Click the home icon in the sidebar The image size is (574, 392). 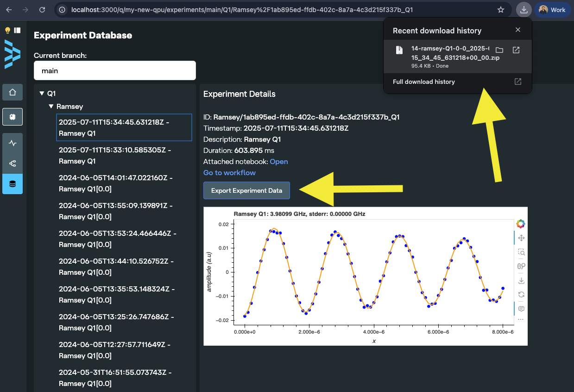click(x=13, y=92)
